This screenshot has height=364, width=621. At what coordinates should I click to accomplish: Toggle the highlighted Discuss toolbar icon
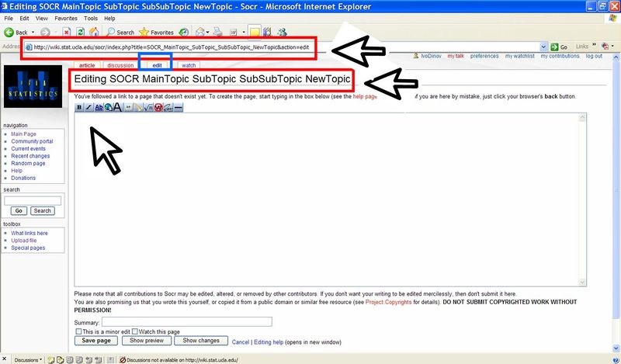click(255, 33)
